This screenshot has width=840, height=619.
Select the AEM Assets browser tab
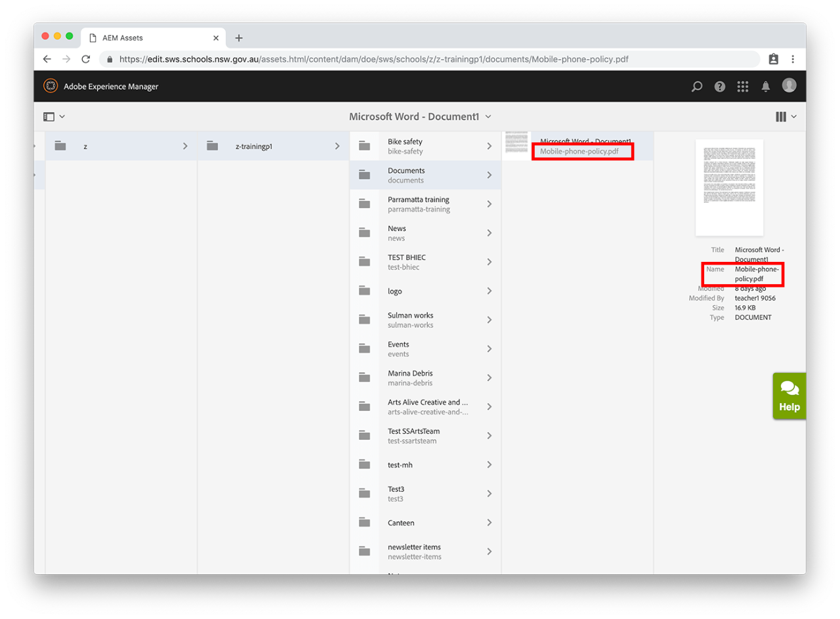[x=153, y=38]
